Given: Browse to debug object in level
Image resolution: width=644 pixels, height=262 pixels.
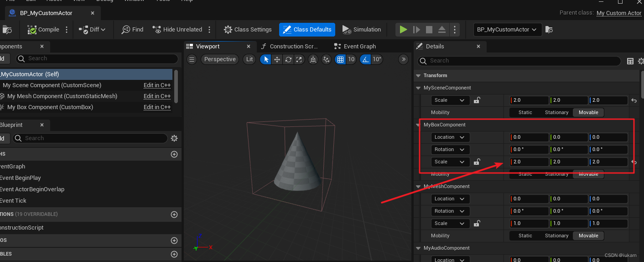Looking at the screenshot, I should [x=549, y=30].
